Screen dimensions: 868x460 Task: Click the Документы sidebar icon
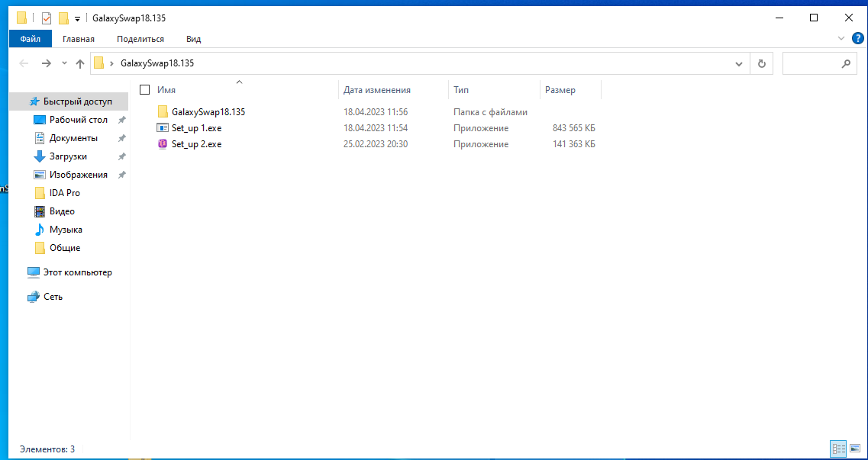(x=39, y=138)
